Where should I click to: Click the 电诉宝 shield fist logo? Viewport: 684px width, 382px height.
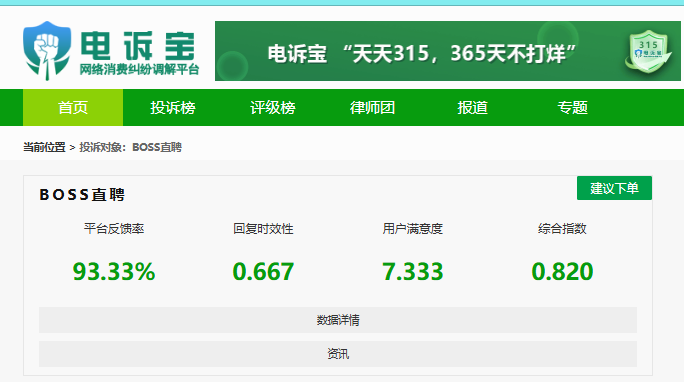(47, 51)
